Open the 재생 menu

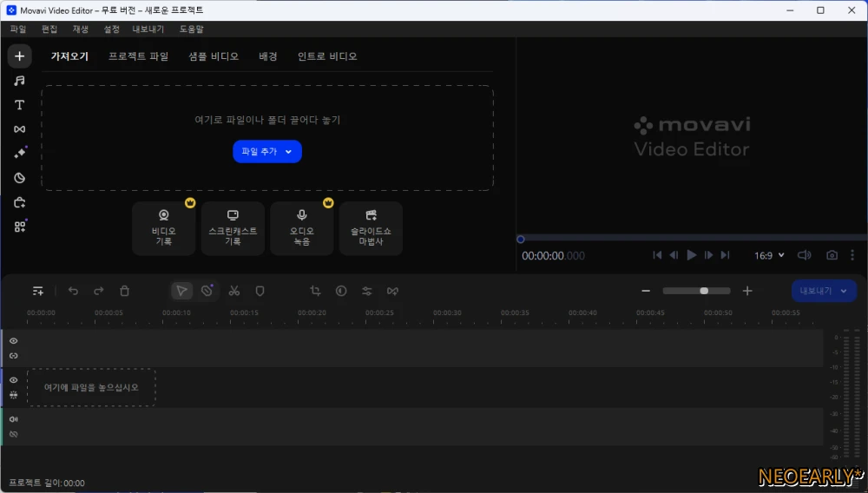click(80, 29)
